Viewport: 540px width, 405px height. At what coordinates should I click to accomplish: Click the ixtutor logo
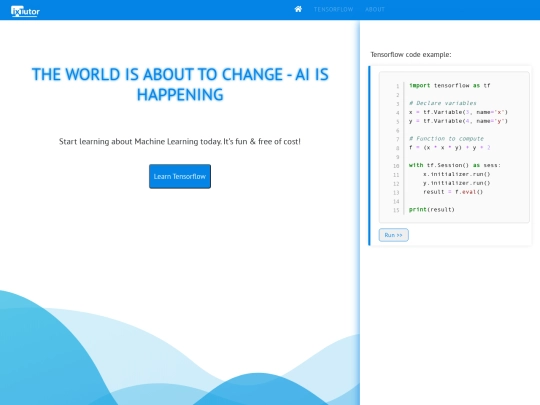25,11
